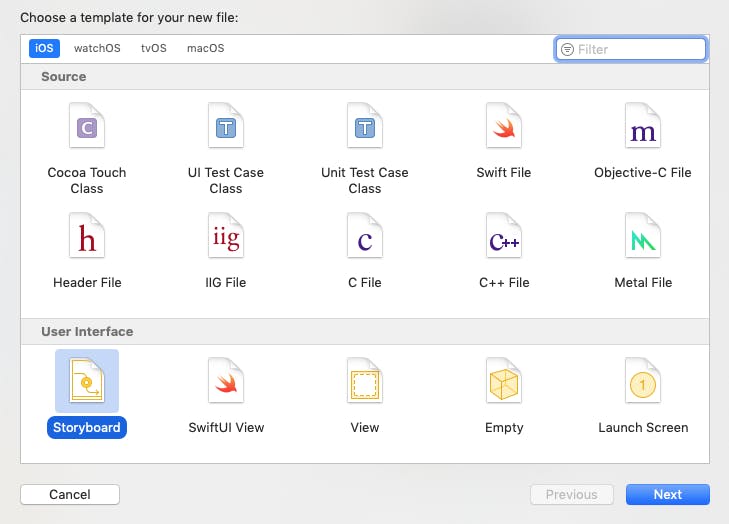Click the "Storyboard" highlighted label
The width and height of the screenshot is (729, 524).
(86, 427)
